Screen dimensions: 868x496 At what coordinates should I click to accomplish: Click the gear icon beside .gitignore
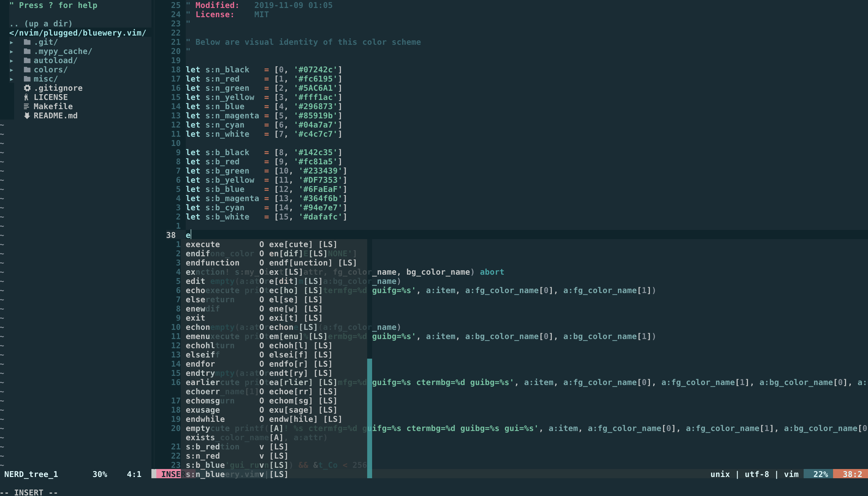point(27,88)
